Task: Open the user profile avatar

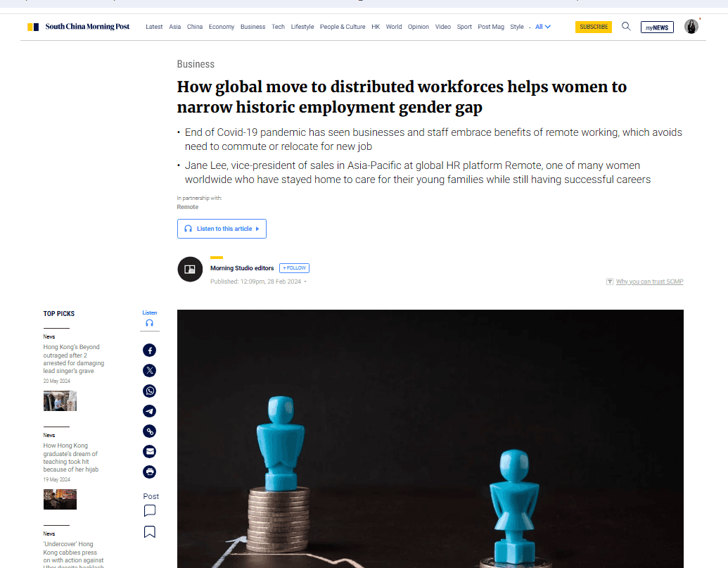Action: 691,27
